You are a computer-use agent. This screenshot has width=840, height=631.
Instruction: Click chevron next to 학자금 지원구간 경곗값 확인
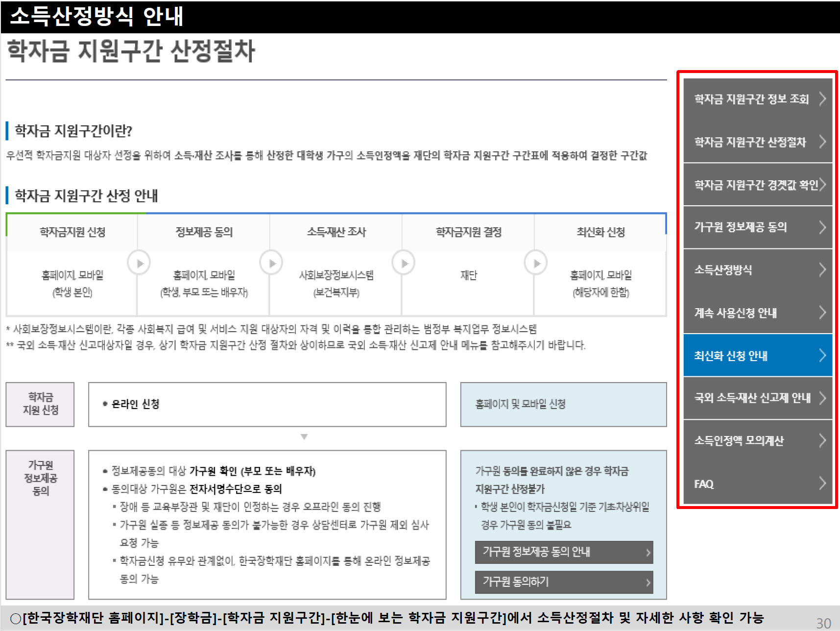(823, 185)
